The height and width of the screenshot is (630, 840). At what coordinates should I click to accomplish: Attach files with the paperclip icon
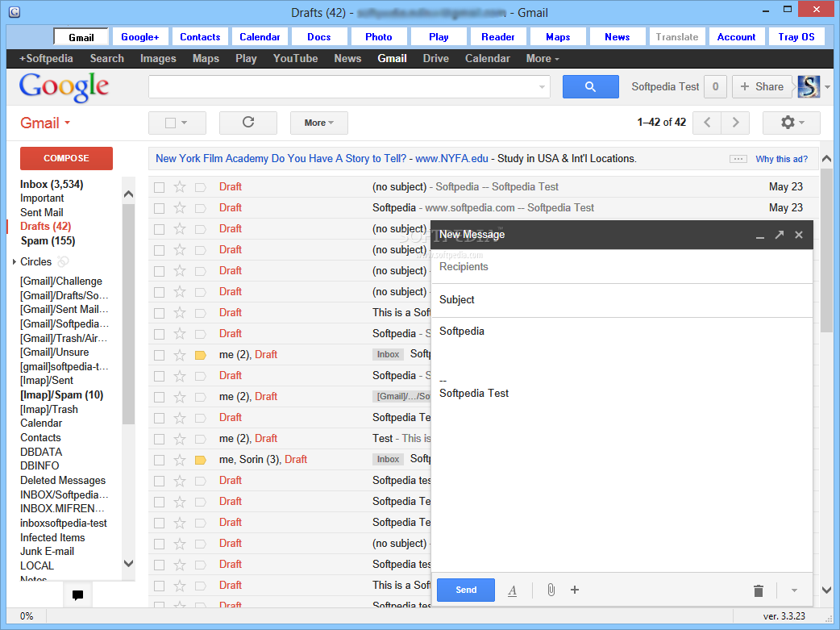point(551,590)
